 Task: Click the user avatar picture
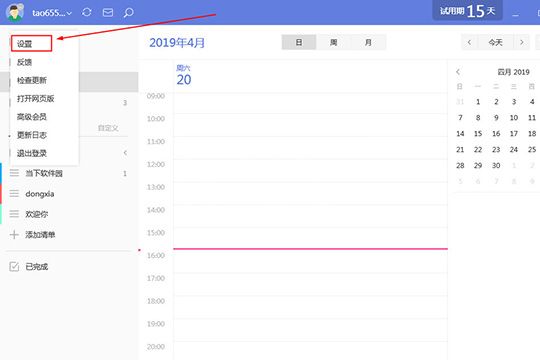coord(15,12)
